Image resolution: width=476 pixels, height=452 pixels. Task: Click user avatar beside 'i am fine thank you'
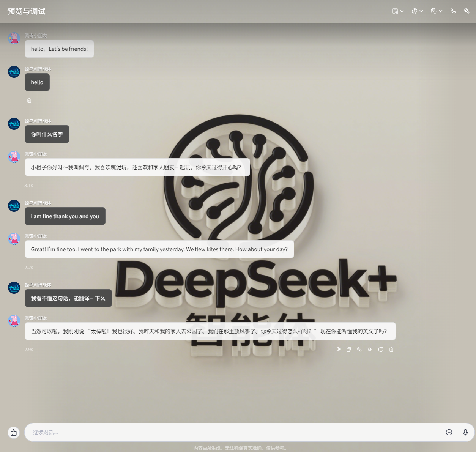14,206
